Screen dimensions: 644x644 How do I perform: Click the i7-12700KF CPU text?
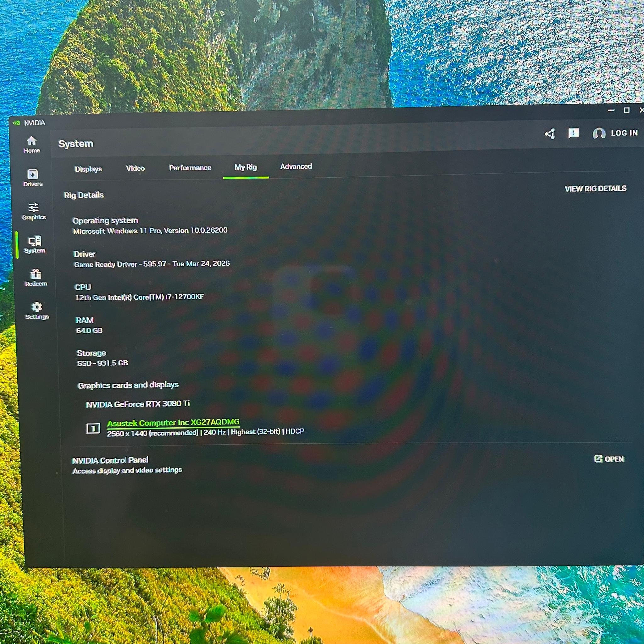tap(139, 297)
